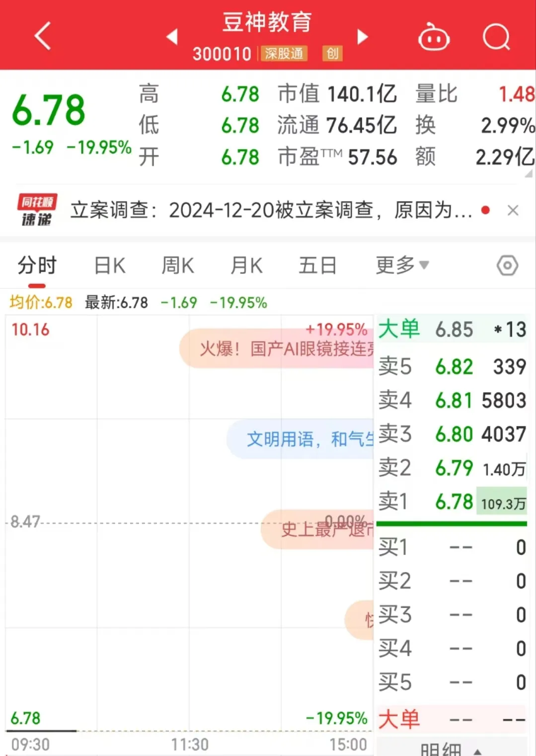Screen dimensions: 536x756
Task: Tap the 09:30 time axis label
Action: click(x=30, y=745)
